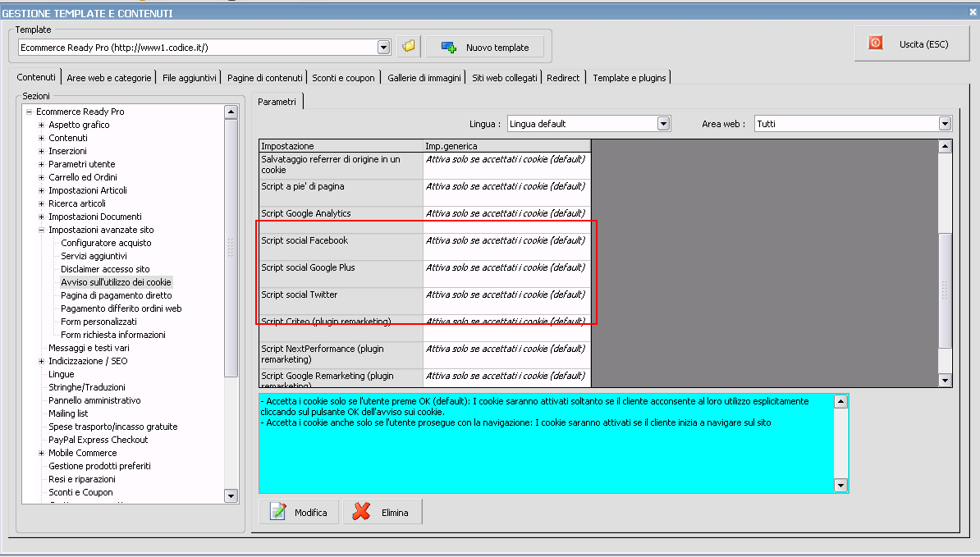Expand the Contenuti tree node
This screenshot has width=980, height=557.
(x=41, y=138)
